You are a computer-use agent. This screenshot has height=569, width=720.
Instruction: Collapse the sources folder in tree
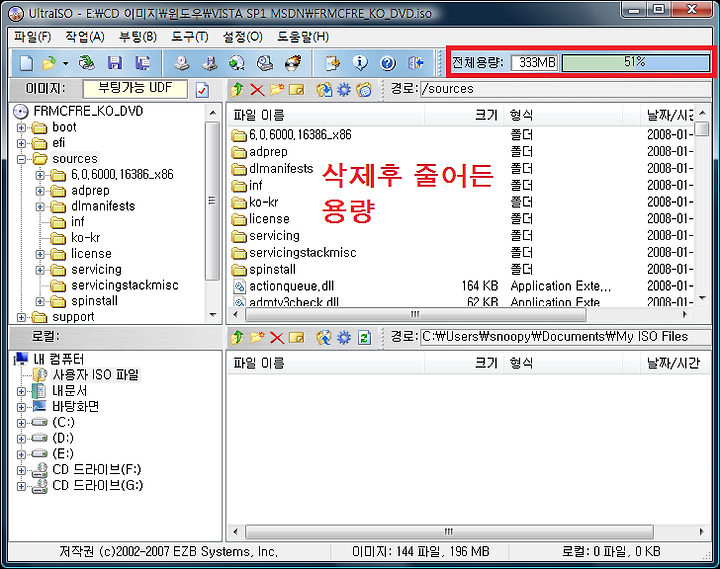tap(21, 159)
